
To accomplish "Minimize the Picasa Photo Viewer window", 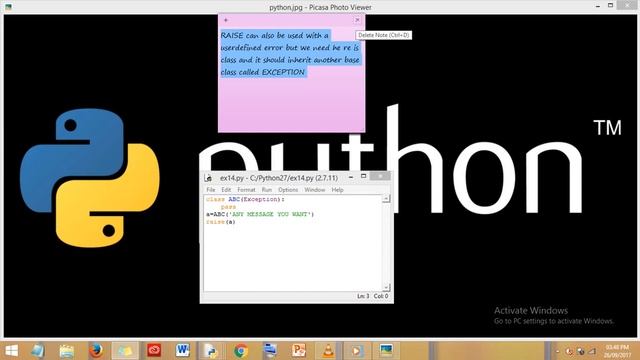I will [598, 6].
